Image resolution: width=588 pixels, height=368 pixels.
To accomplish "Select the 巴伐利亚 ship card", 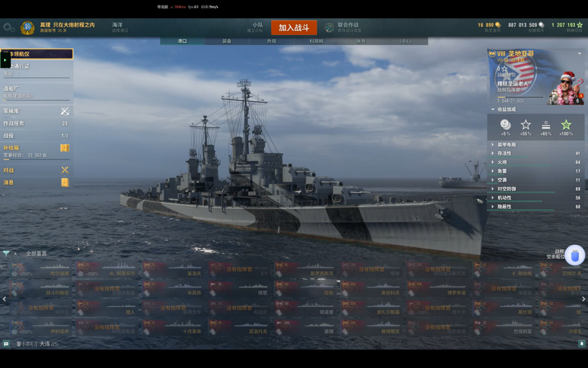I will pyautogui.click(x=503, y=328).
